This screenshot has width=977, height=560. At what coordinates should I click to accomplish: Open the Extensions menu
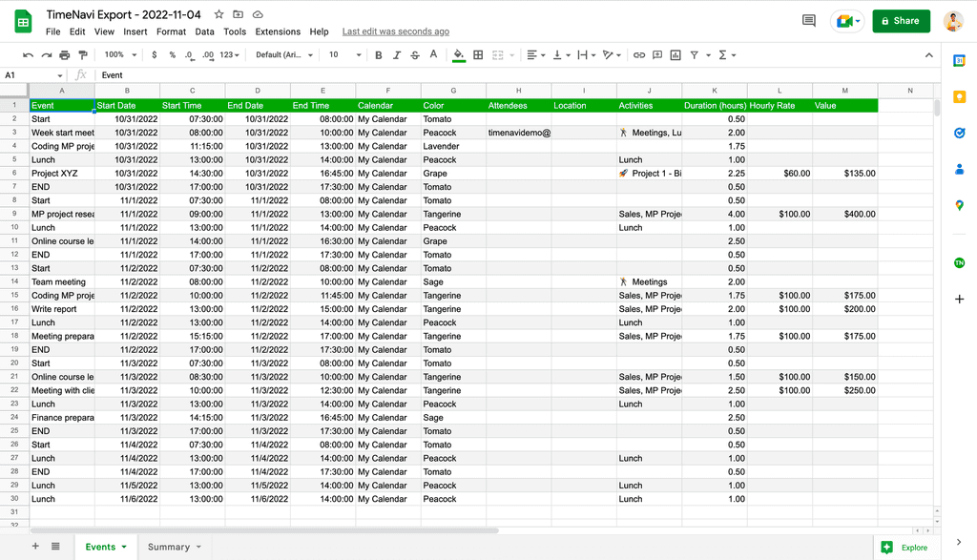[277, 31]
